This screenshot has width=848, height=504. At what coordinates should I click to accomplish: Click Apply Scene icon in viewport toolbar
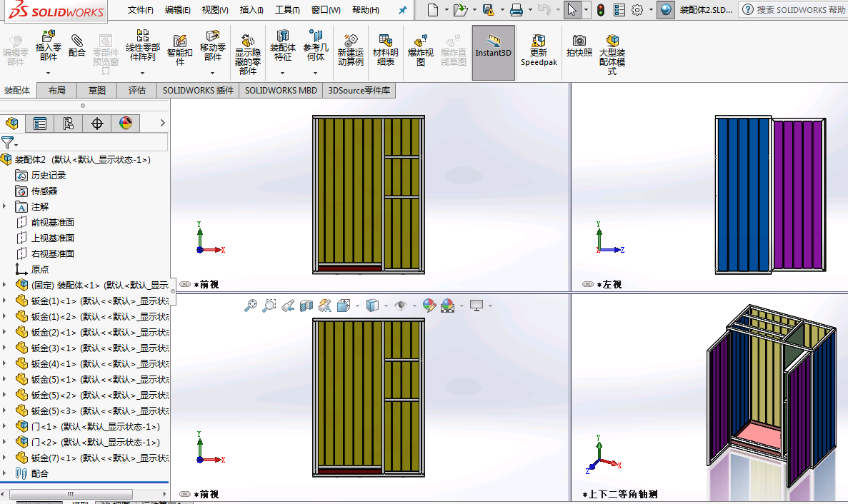pos(447,306)
